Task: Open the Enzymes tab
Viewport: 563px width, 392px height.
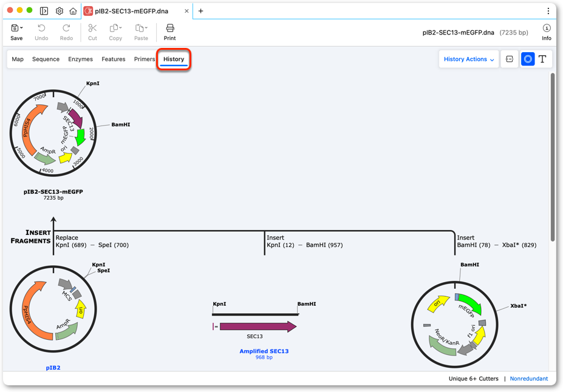Action: [x=80, y=59]
